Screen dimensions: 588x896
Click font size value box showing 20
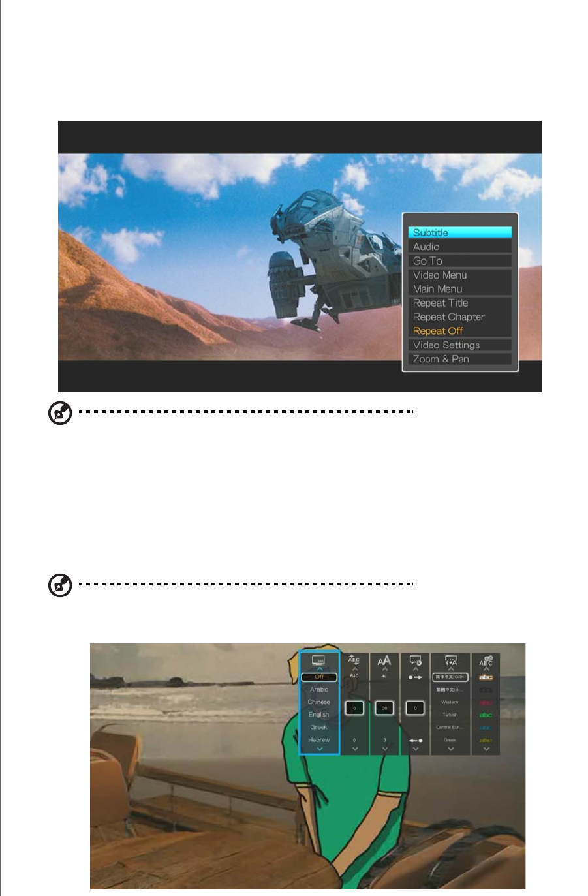click(384, 708)
